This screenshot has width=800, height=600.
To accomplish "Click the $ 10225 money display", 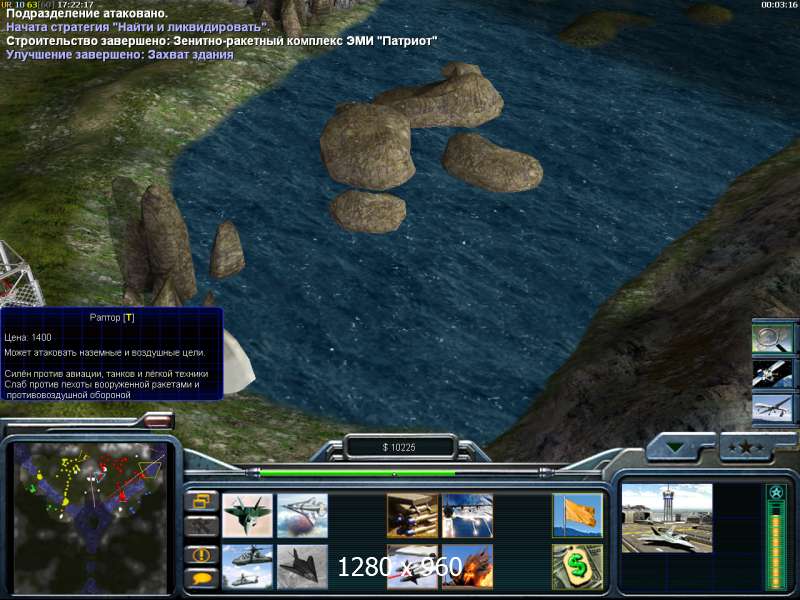I will tap(399, 447).
